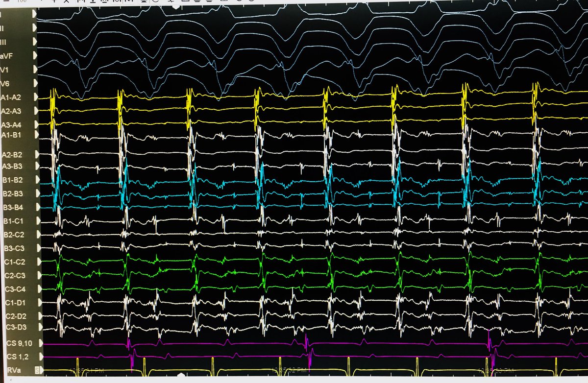Select the V6 channel label
This screenshot has width=588, height=383.
tap(6, 83)
